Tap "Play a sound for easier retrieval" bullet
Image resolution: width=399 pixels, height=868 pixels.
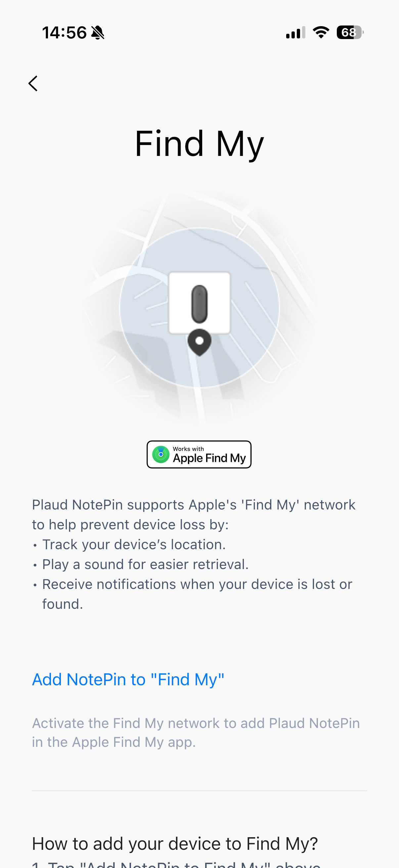click(x=145, y=564)
